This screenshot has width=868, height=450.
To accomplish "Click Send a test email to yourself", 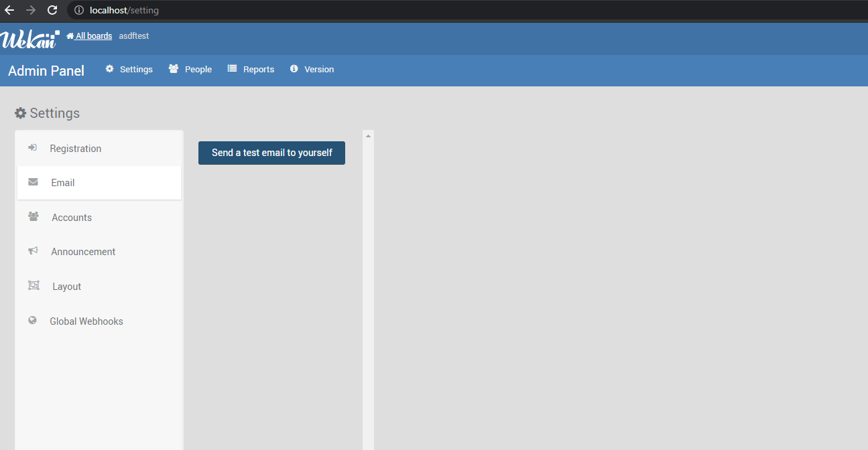I will (271, 153).
